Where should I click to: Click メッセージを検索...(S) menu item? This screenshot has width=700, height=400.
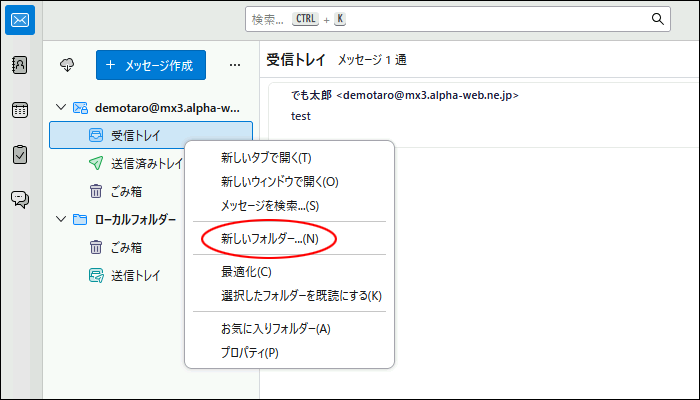coord(269,206)
